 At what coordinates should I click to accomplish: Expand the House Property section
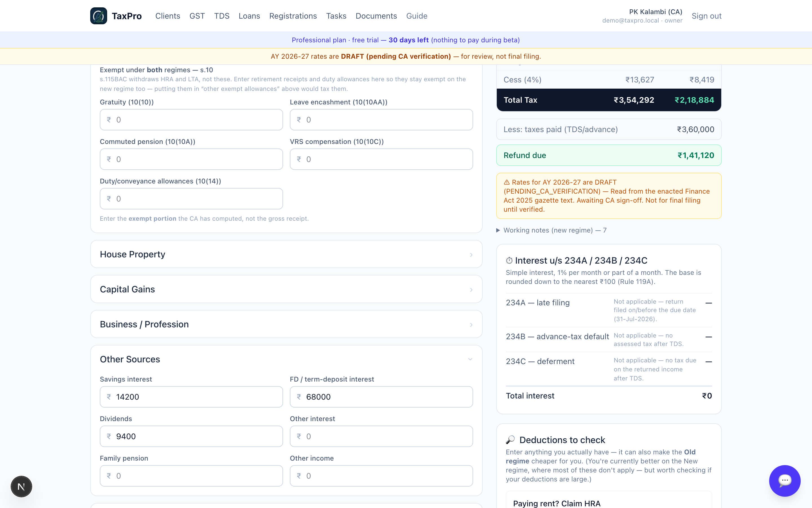click(286, 254)
